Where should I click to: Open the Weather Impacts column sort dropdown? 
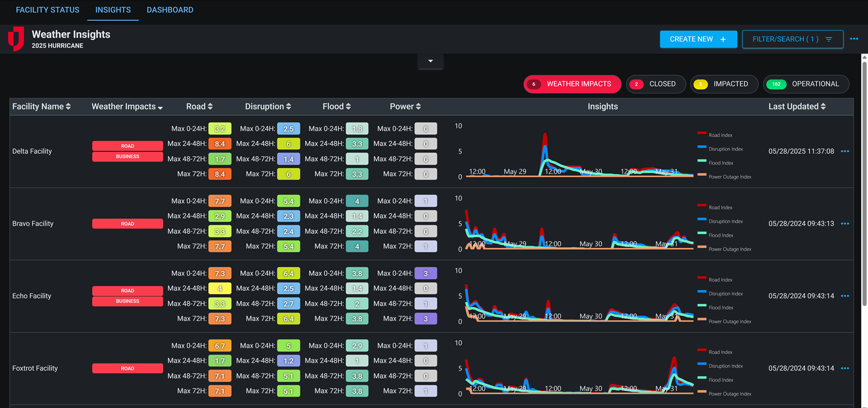[x=160, y=107]
